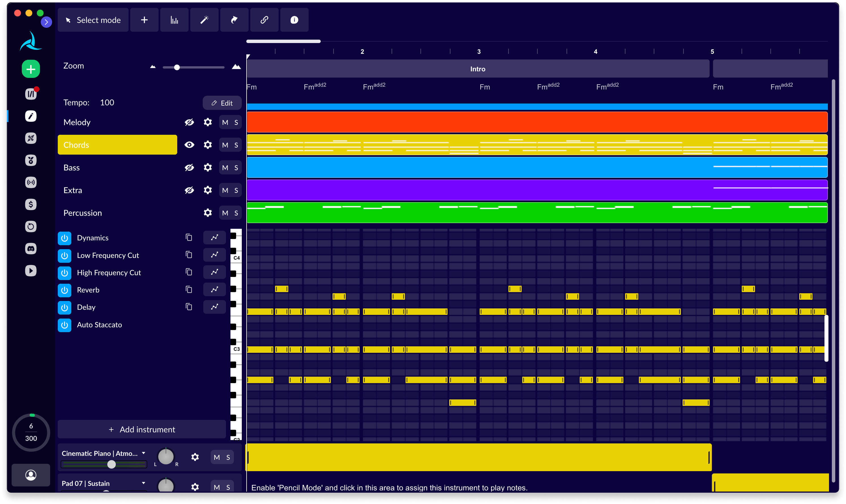Toggle High Frequency Cut power button

(65, 273)
